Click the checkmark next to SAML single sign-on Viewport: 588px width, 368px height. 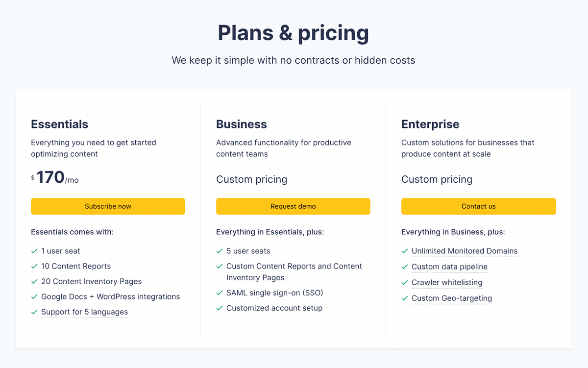click(220, 293)
